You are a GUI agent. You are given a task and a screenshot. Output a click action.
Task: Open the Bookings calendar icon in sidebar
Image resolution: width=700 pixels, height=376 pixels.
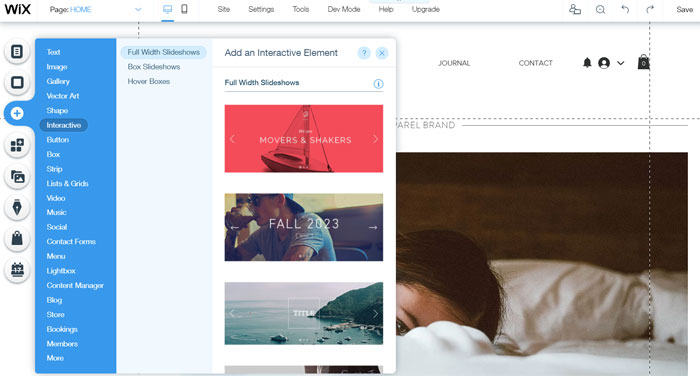[17, 270]
